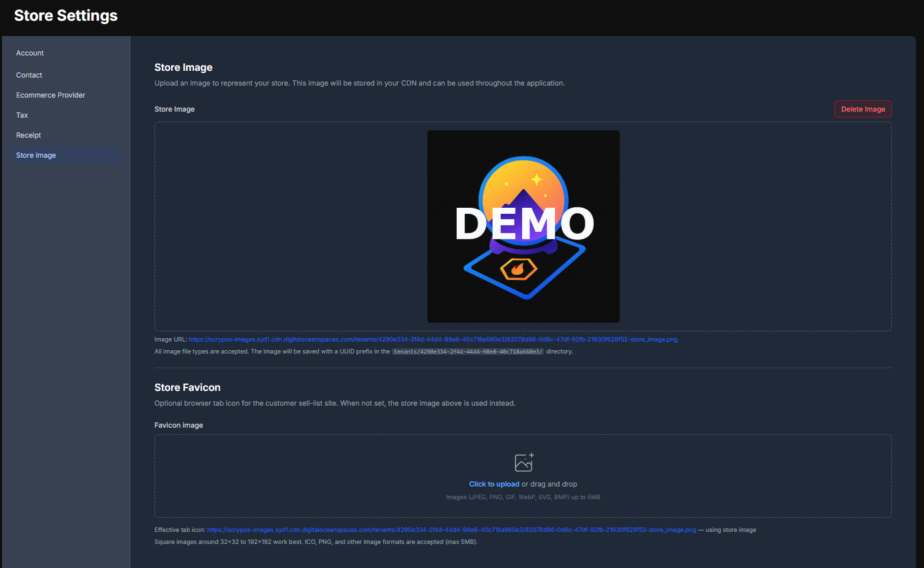Open the Tax settings section
Screen dimensions: 924x568
(x=22, y=115)
